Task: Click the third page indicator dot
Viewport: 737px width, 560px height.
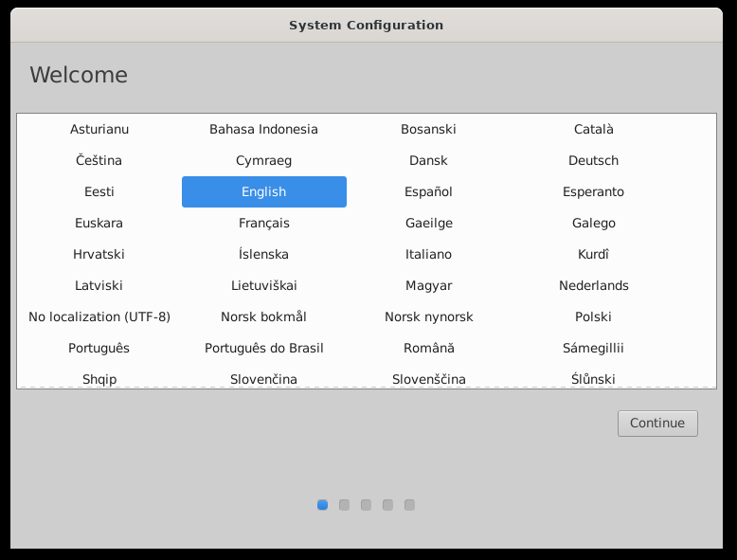Action: [x=366, y=505]
